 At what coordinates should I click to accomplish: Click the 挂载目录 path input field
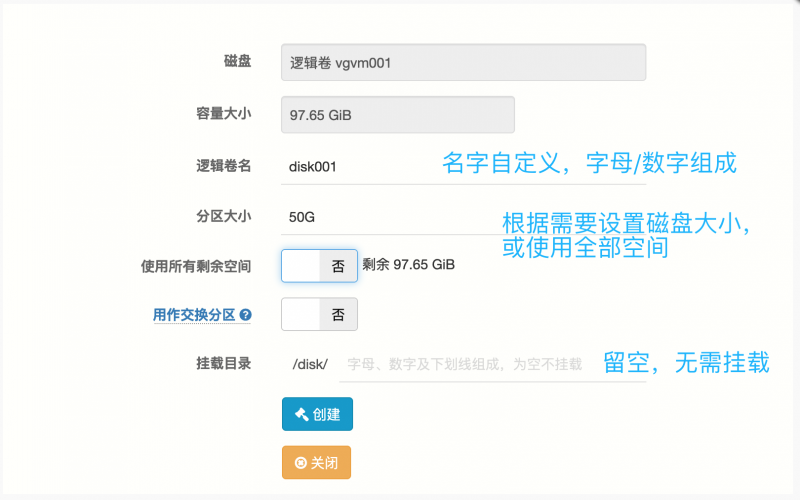pos(492,364)
